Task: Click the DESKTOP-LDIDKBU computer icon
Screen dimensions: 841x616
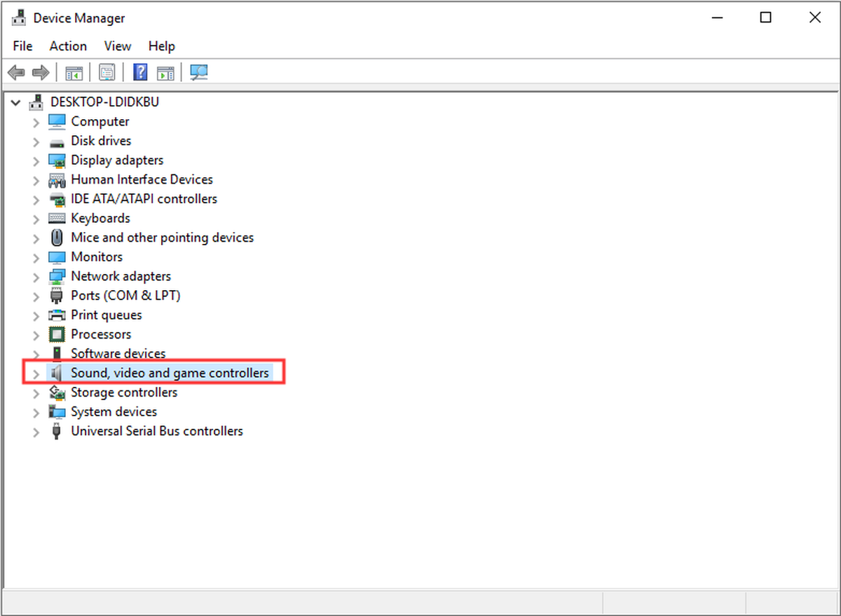Action: coord(36,102)
